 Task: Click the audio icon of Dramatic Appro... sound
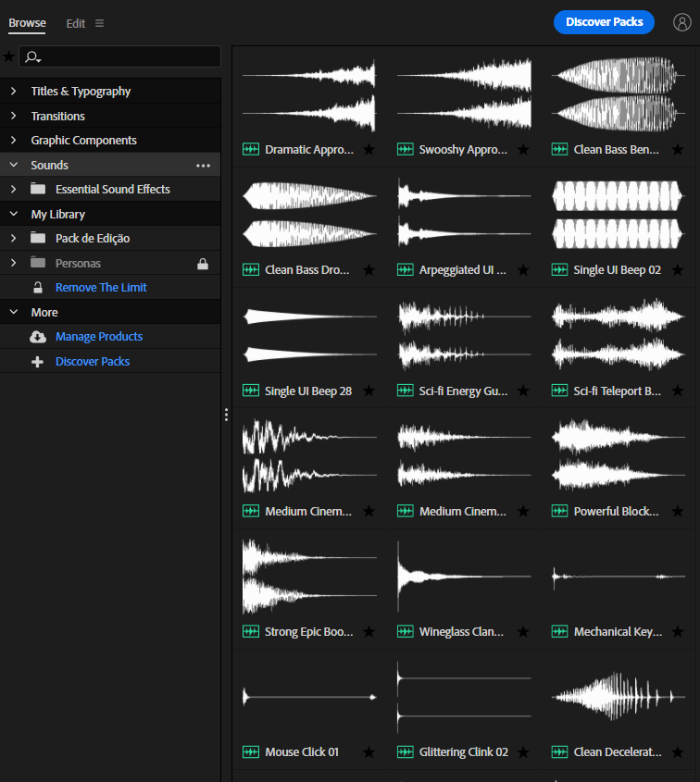pos(251,149)
